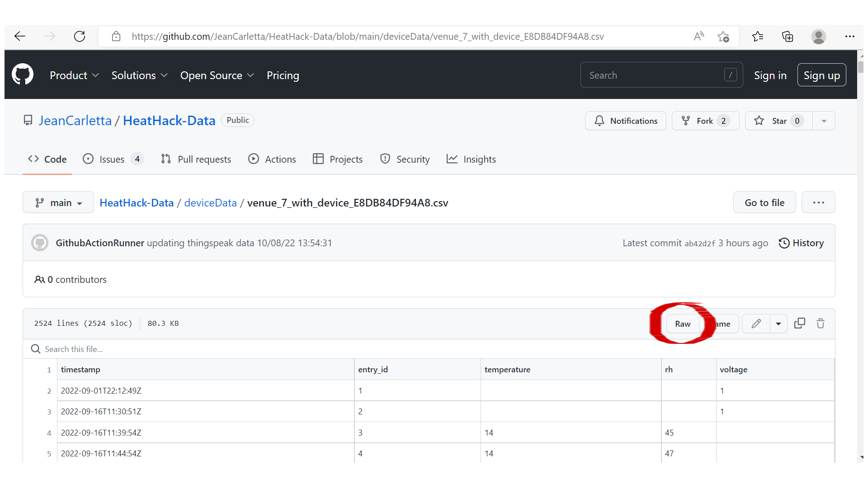Screen dimensions: 868x488
Task: Switch to the Issues tab
Action: [x=113, y=159]
